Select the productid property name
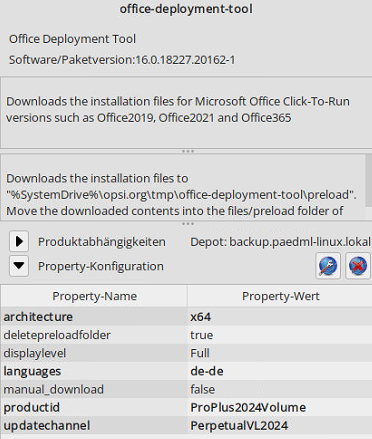372x439 pixels. pyautogui.click(x=94, y=407)
